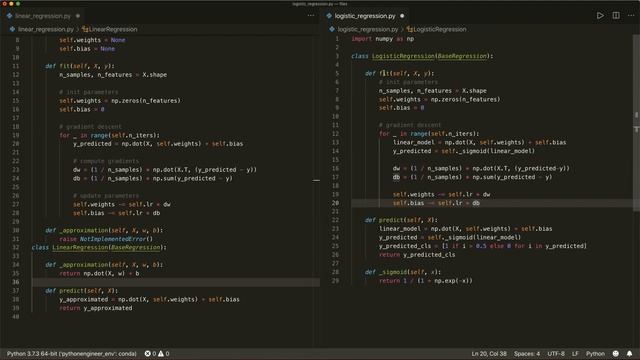Change file encoding via UTF-8
Screen dimensions: 640x360
(x=556, y=353)
